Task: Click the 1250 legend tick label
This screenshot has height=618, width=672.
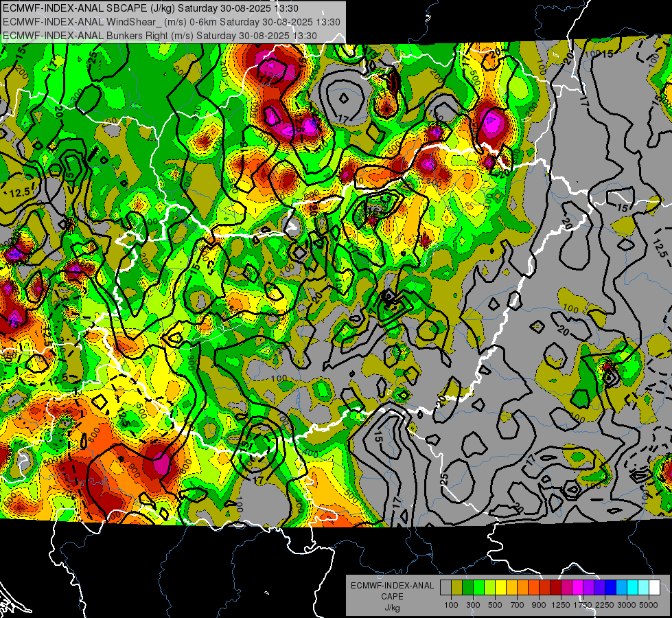Action: pyautogui.click(x=561, y=605)
